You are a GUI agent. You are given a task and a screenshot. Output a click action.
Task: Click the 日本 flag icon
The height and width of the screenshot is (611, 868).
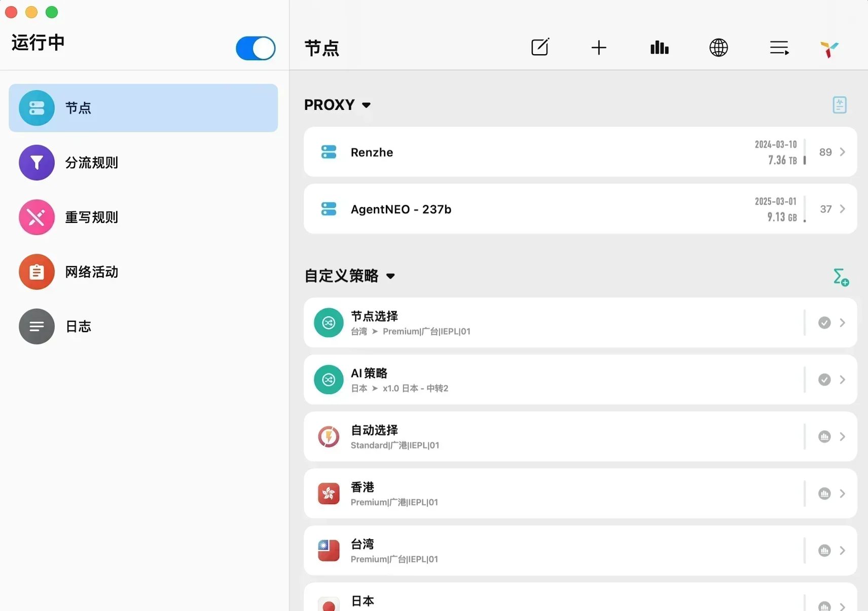329,604
